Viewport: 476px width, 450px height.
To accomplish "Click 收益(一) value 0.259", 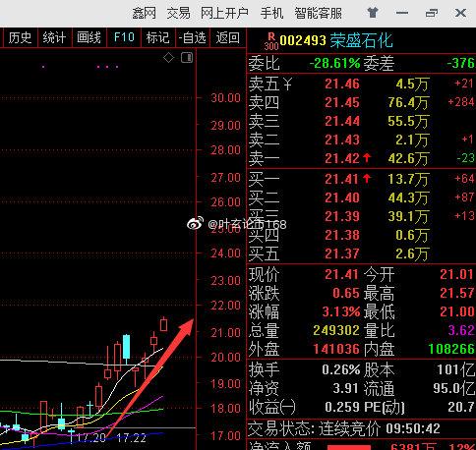I will 342,407.
